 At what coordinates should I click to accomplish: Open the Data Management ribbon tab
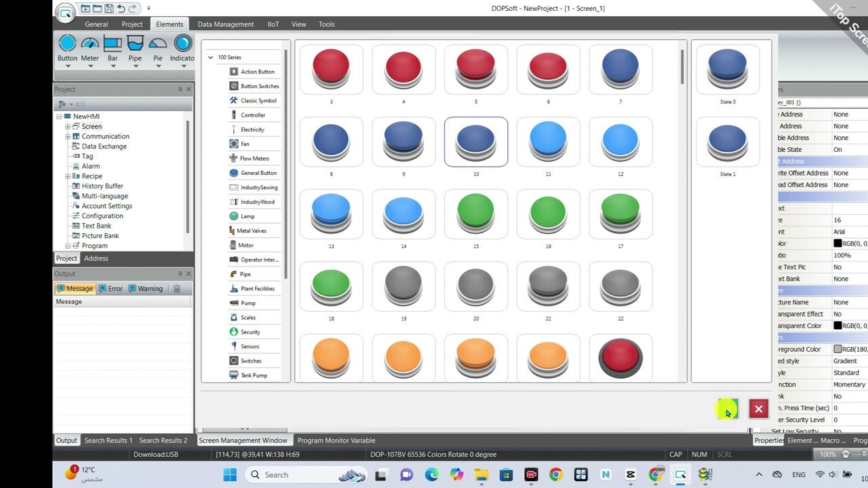click(x=226, y=24)
